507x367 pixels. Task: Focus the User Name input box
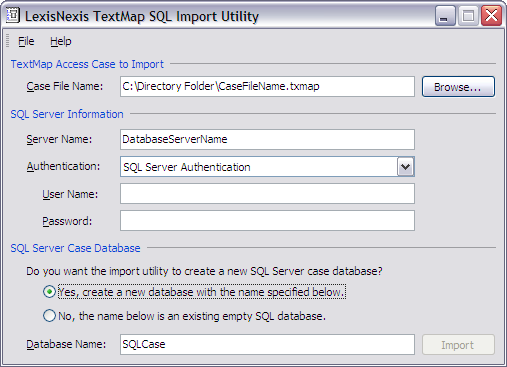267,194
